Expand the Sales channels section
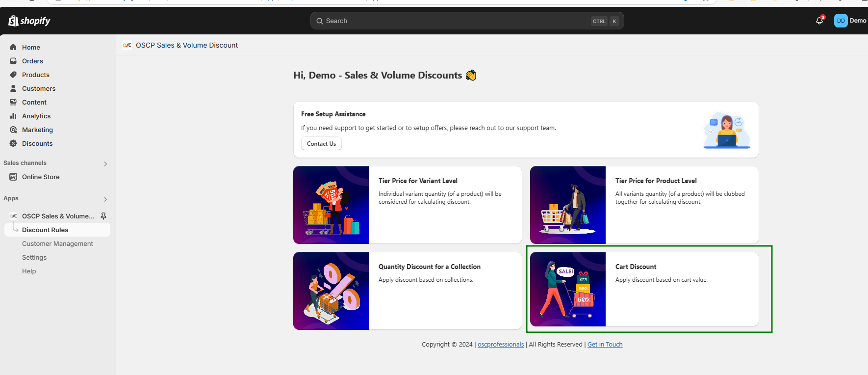This screenshot has height=375, width=868. (x=105, y=163)
